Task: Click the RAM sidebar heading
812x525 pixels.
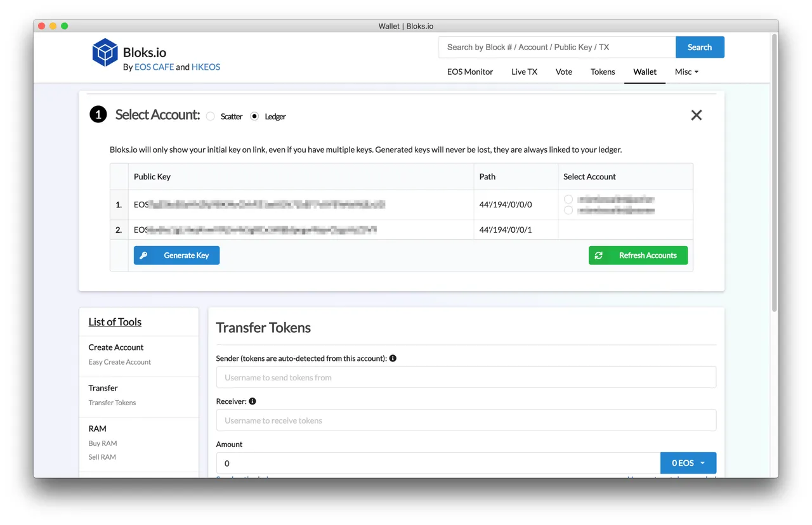Action: pyautogui.click(x=98, y=428)
